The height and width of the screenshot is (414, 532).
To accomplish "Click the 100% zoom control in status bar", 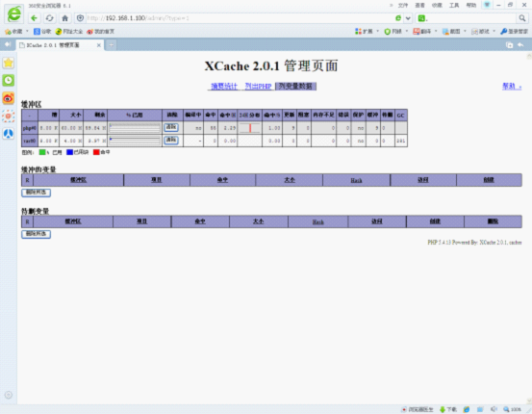I will pos(512,409).
